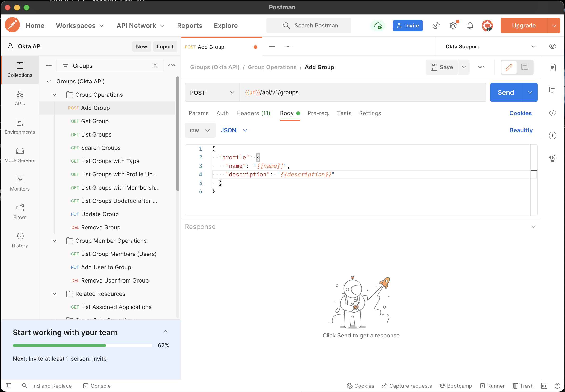Click the team onboarding progress bar
Viewport: 565px width, 392px height.
tap(82, 346)
